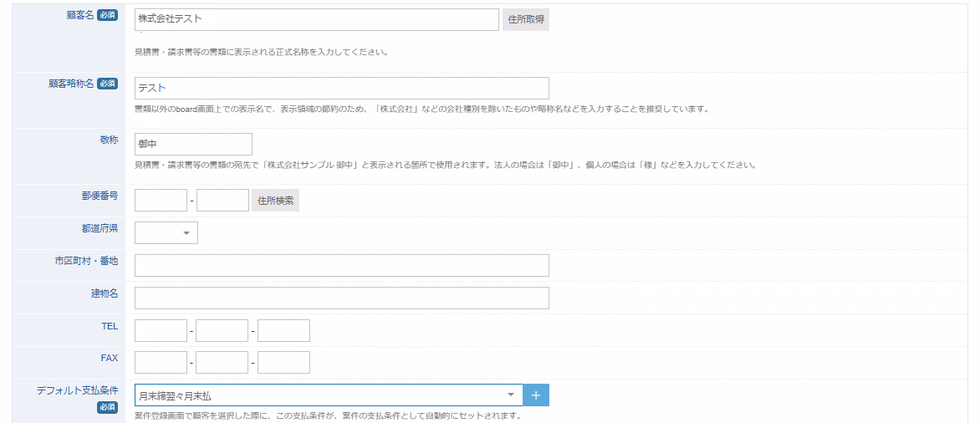Click the plus icon to add payment terms
Screen dimensions: 980x423
tap(536, 395)
